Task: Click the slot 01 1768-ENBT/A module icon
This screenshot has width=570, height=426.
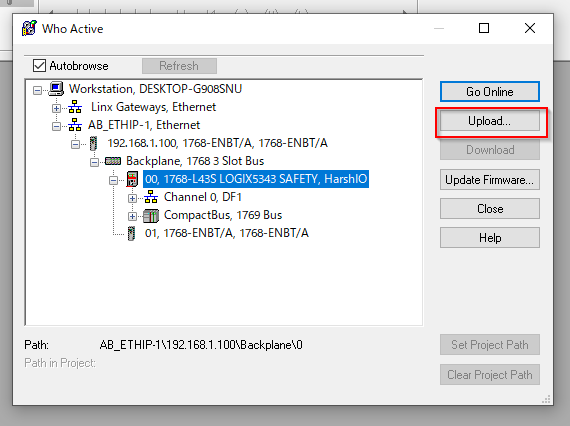Action: tap(131, 233)
